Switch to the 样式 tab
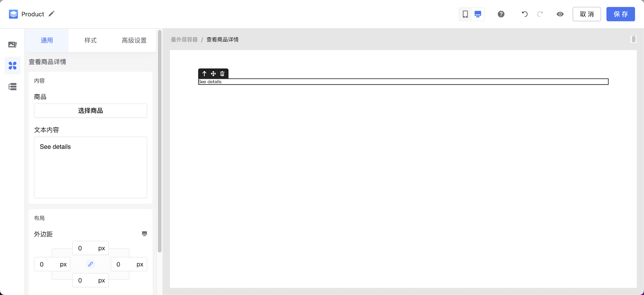 pos(91,40)
